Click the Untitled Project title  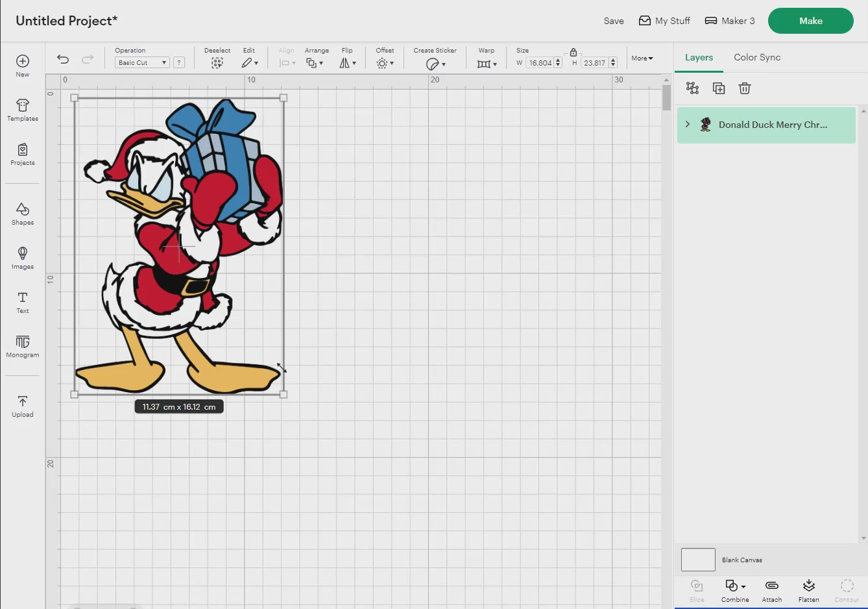coord(67,21)
